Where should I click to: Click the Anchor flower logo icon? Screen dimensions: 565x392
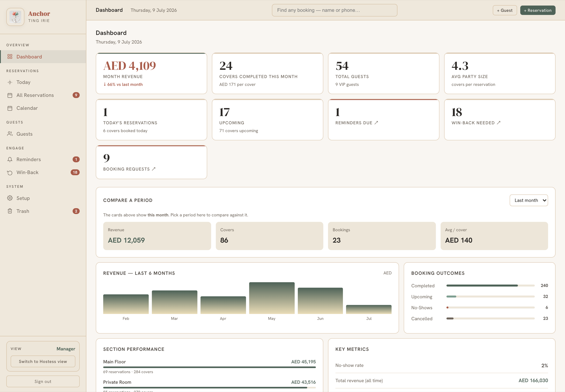click(x=15, y=17)
